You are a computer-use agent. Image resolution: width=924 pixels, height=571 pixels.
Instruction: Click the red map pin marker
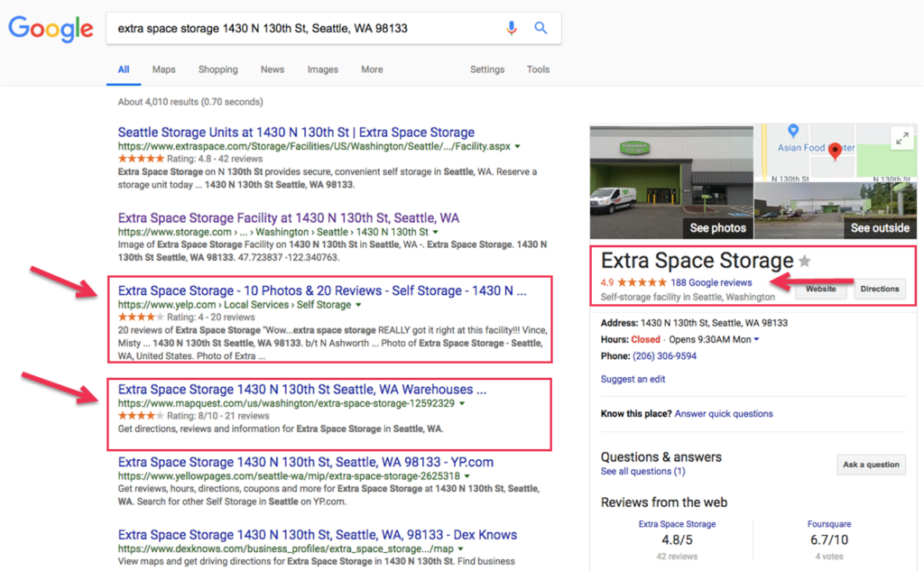(x=836, y=152)
